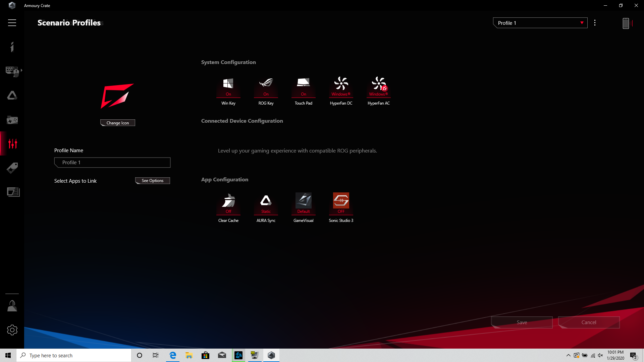Click the Save button
The image size is (644, 362).
(522, 322)
